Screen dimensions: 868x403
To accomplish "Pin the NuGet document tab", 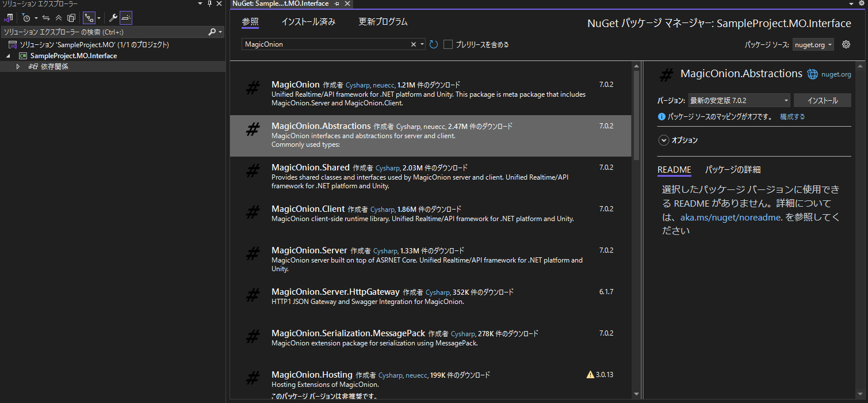I will pyautogui.click(x=337, y=4).
